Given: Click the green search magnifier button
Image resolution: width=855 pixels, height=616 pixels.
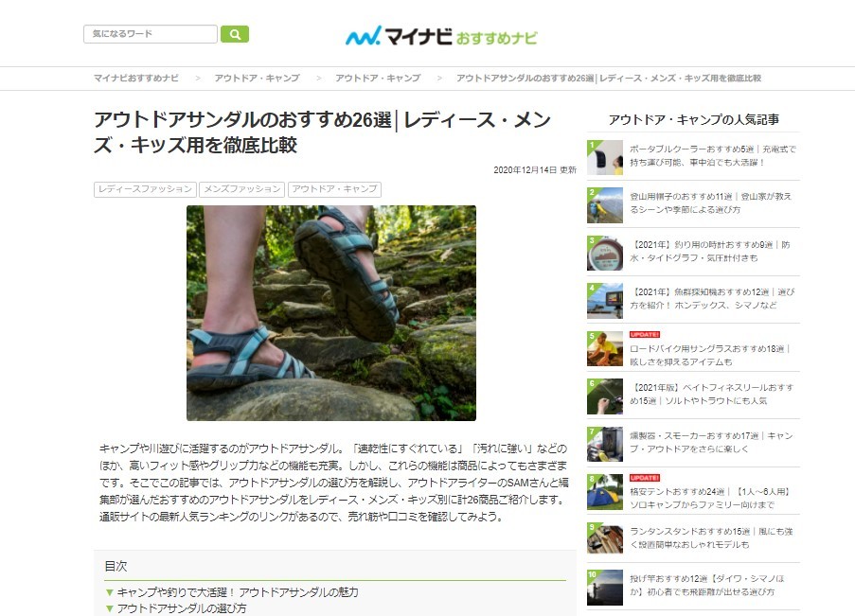Looking at the screenshot, I should point(235,34).
